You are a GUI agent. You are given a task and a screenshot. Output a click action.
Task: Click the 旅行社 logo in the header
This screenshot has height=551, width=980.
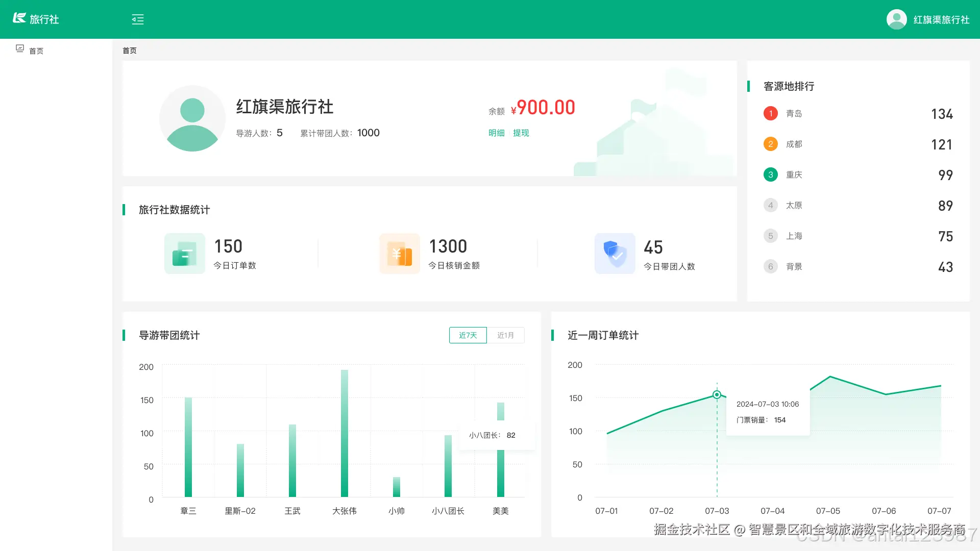(x=36, y=19)
